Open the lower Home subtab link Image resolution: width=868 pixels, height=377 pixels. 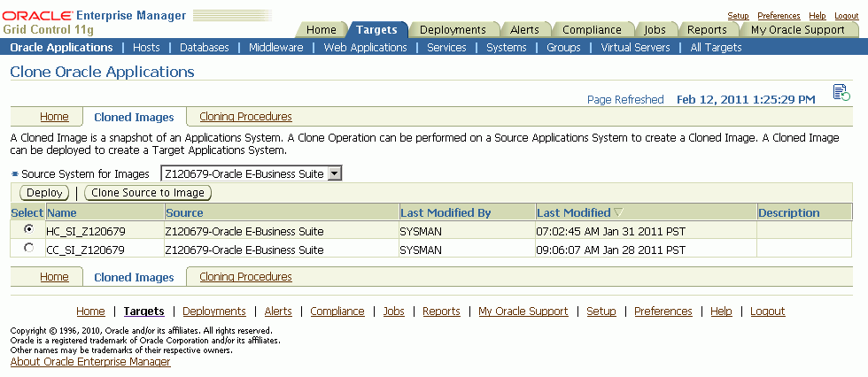click(x=54, y=276)
